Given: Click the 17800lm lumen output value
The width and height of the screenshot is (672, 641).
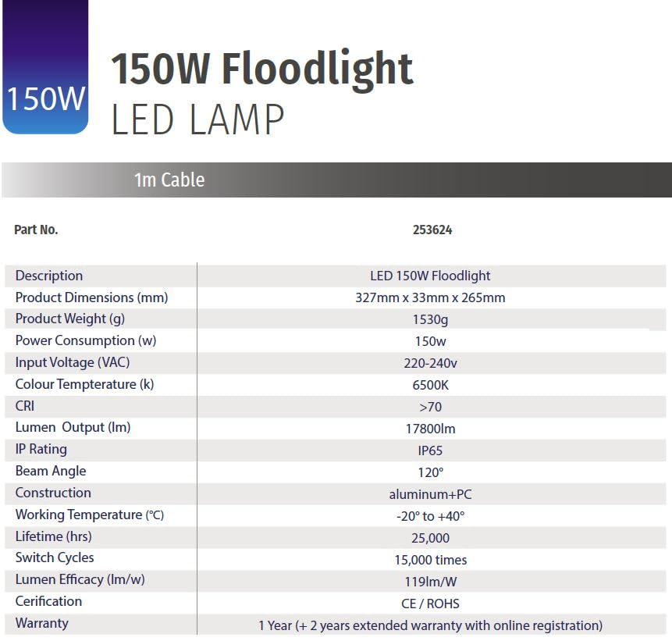Looking at the screenshot, I should coord(430,429).
